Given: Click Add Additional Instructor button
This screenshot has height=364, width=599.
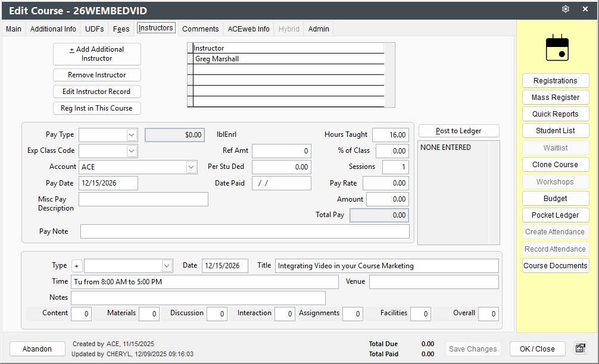Looking at the screenshot, I should click(97, 54).
